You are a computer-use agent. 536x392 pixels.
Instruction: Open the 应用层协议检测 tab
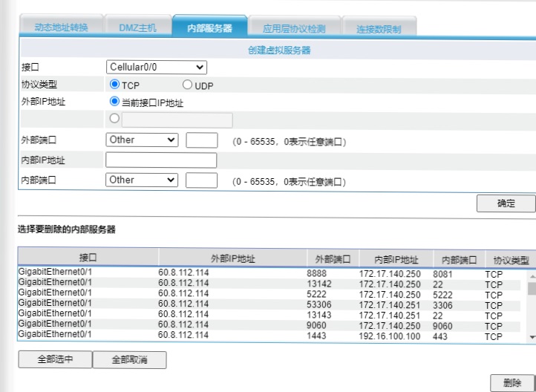tap(293, 28)
